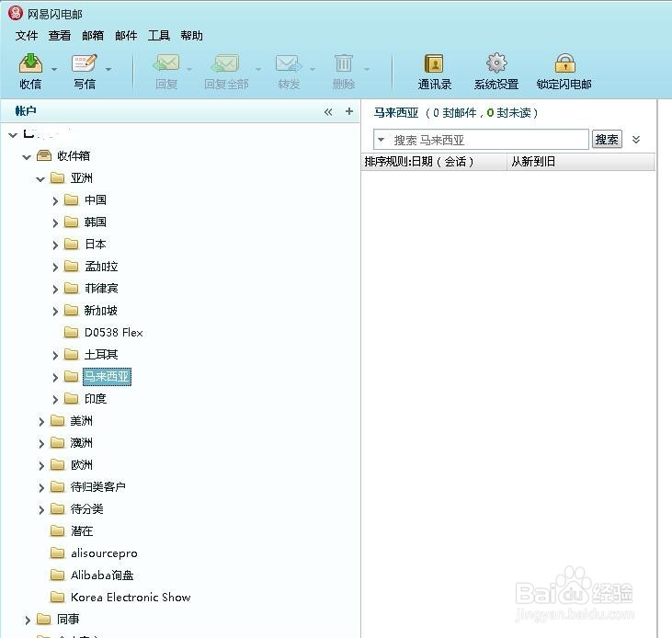Click the 锁定闪电邮 lock icon
672x638 pixels.
tap(564, 64)
